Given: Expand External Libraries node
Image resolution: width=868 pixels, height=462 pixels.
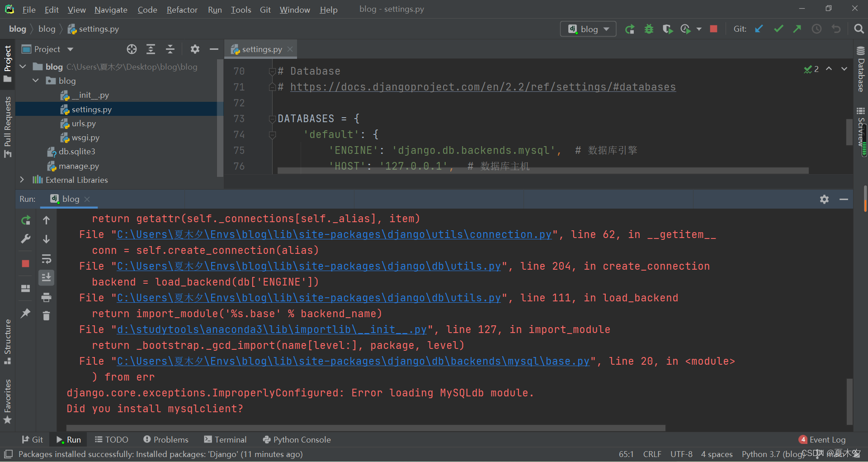Looking at the screenshot, I should [x=22, y=180].
